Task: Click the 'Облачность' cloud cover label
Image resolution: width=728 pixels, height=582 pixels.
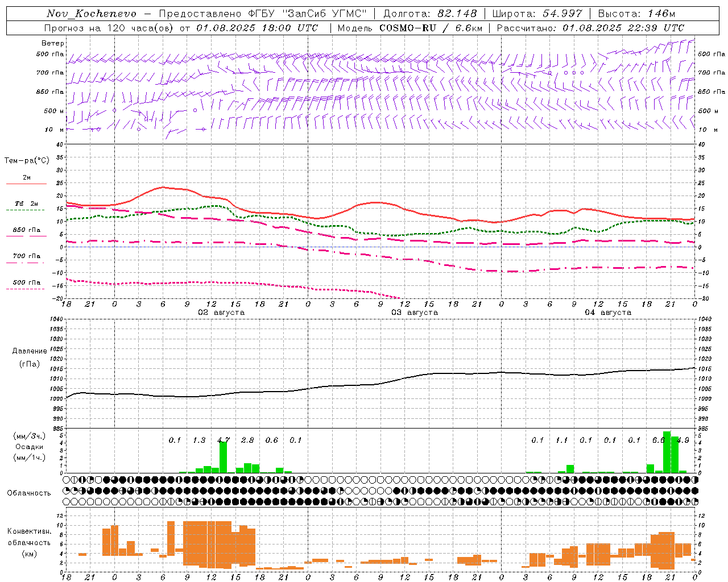Action: click(29, 493)
